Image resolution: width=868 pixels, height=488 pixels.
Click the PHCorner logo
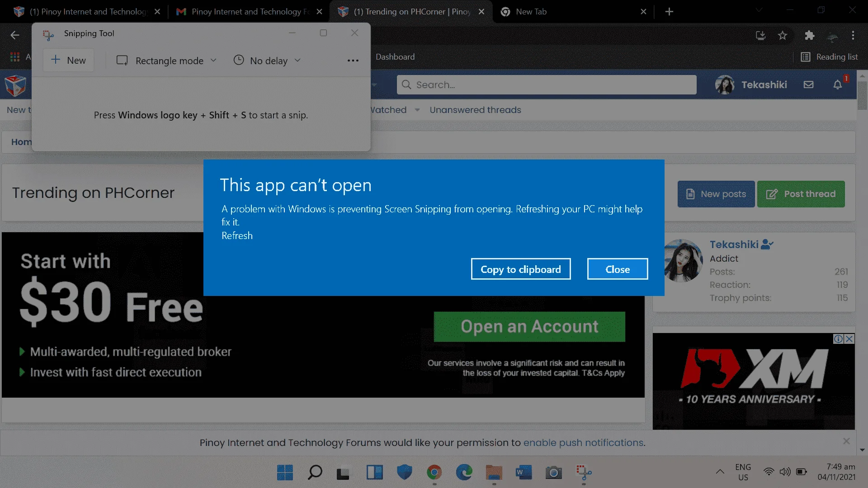tap(15, 85)
